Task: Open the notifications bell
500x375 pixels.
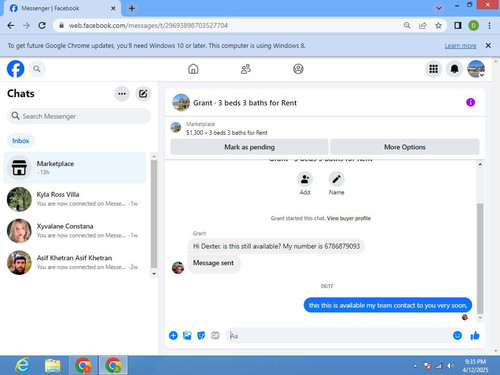Action: [454, 69]
